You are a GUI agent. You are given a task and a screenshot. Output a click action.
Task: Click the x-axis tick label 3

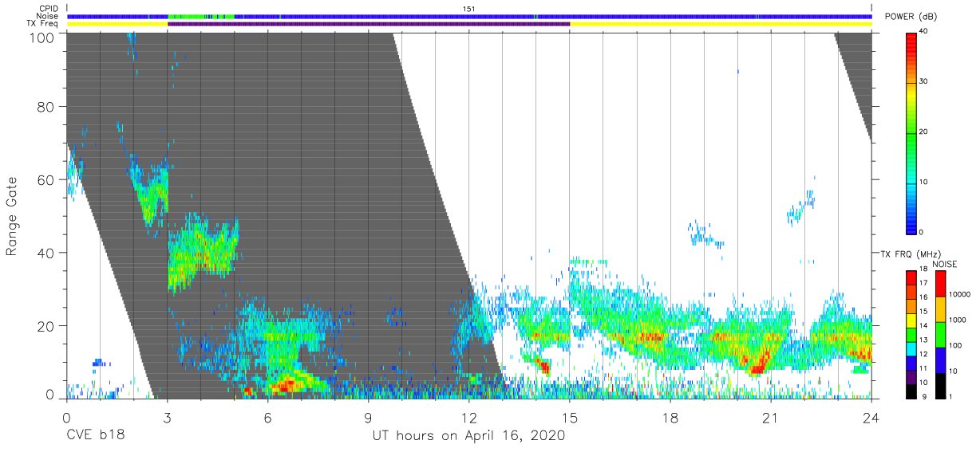pos(167,416)
